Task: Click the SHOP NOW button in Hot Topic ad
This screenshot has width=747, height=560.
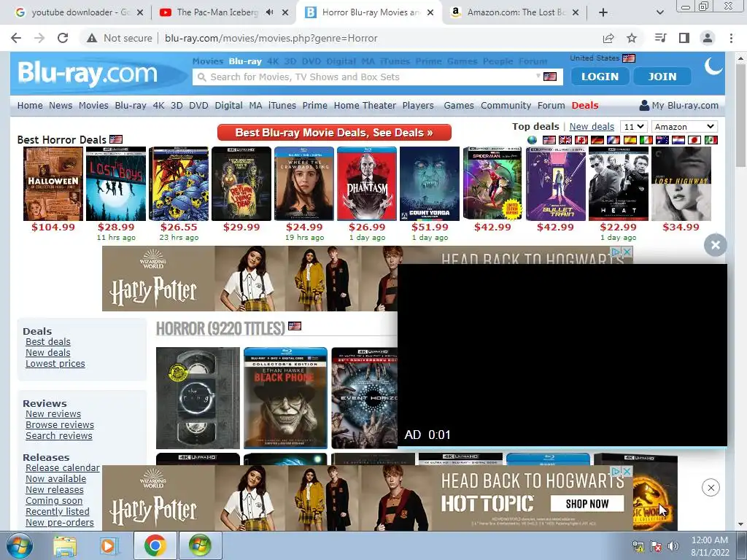Action: click(x=587, y=503)
